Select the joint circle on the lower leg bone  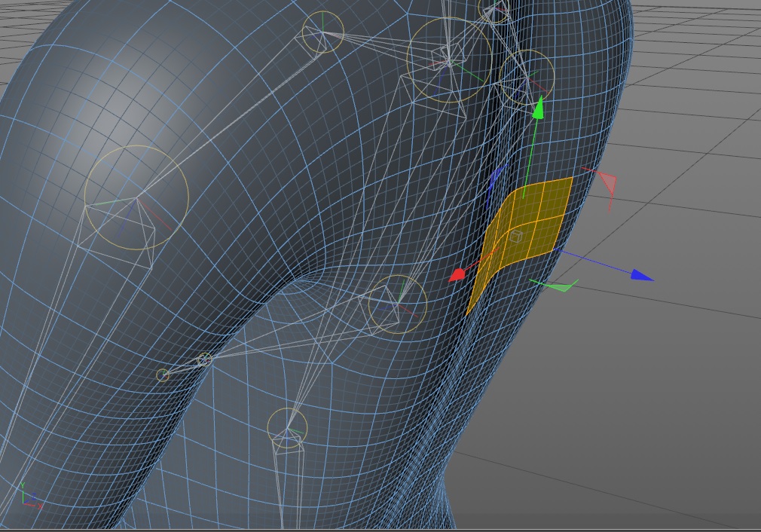coord(287,428)
